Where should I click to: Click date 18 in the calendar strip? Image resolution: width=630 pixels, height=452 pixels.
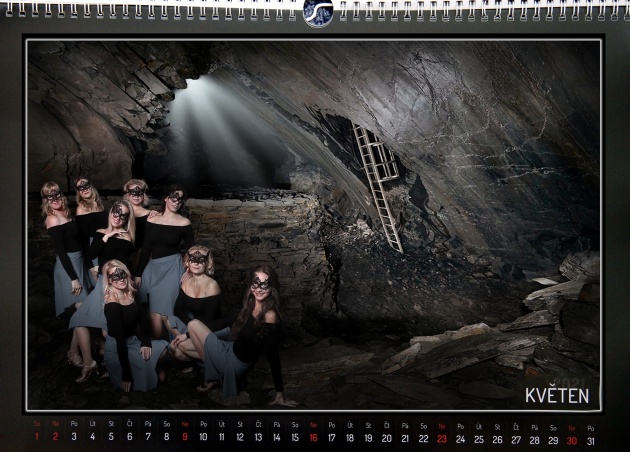[x=350, y=438]
